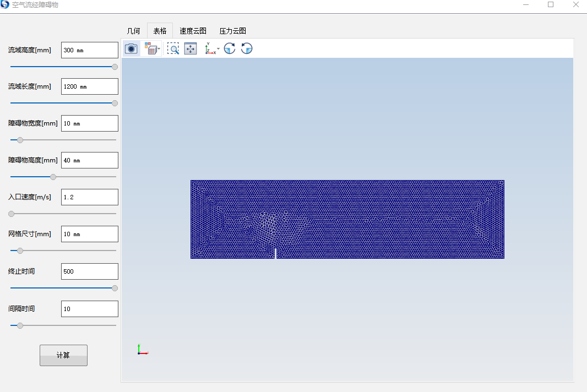Open the 速度云图 tab
The width and height of the screenshot is (587, 392).
click(193, 31)
